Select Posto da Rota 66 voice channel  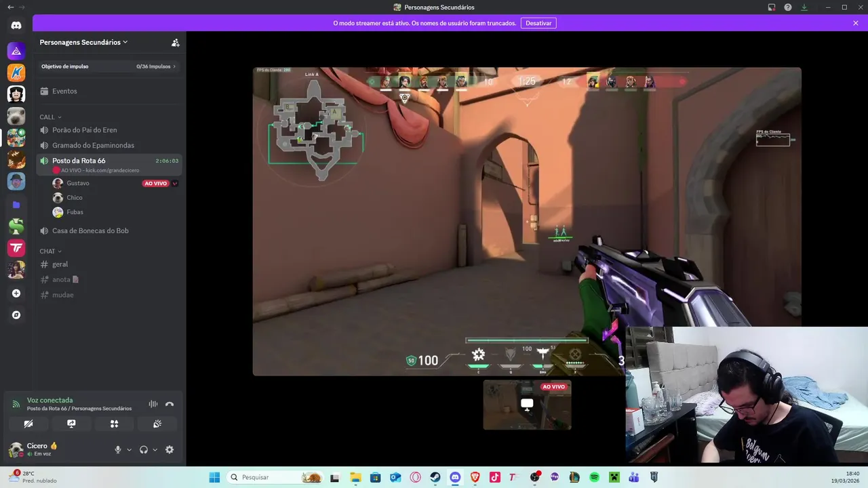(109, 165)
